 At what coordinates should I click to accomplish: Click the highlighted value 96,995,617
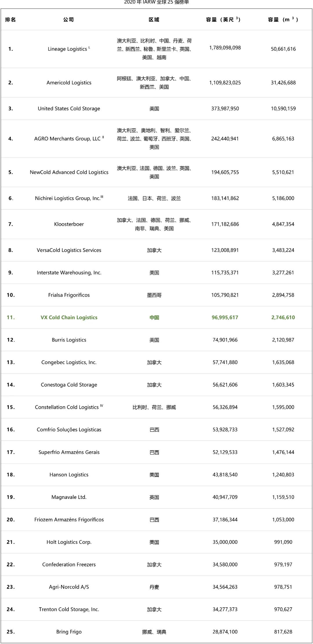pos(225,317)
